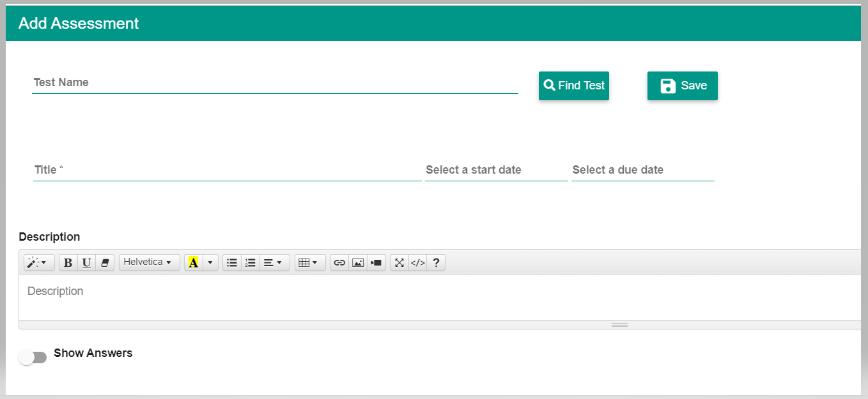Insert an unordered bullet list
The height and width of the screenshot is (399, 868).
(232, 262)
